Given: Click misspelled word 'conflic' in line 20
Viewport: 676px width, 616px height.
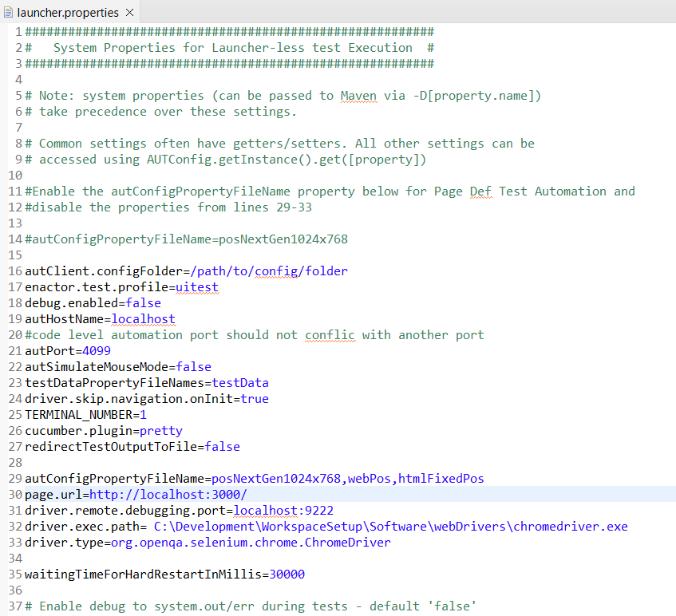Looking at the screenshot, I should point(330,335).
